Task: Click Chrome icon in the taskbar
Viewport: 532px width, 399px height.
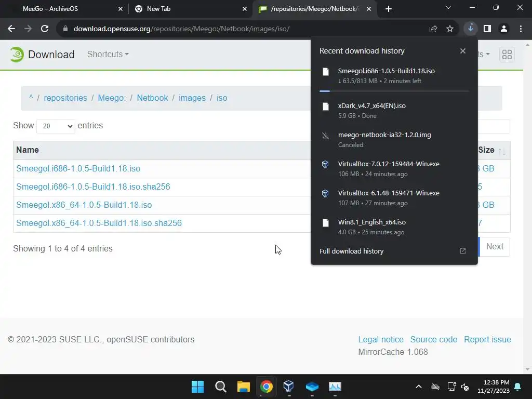Action: pos(267,387)
